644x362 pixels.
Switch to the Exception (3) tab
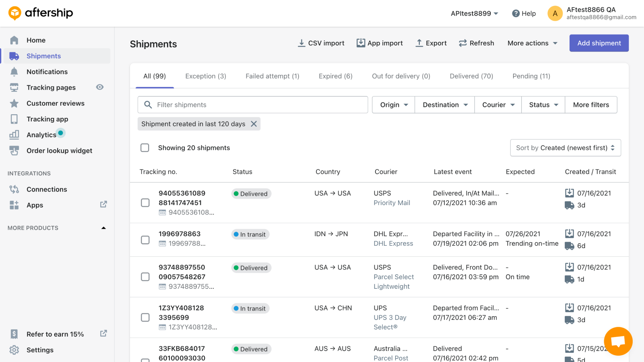pyautogui.click(x=206, y=76)
